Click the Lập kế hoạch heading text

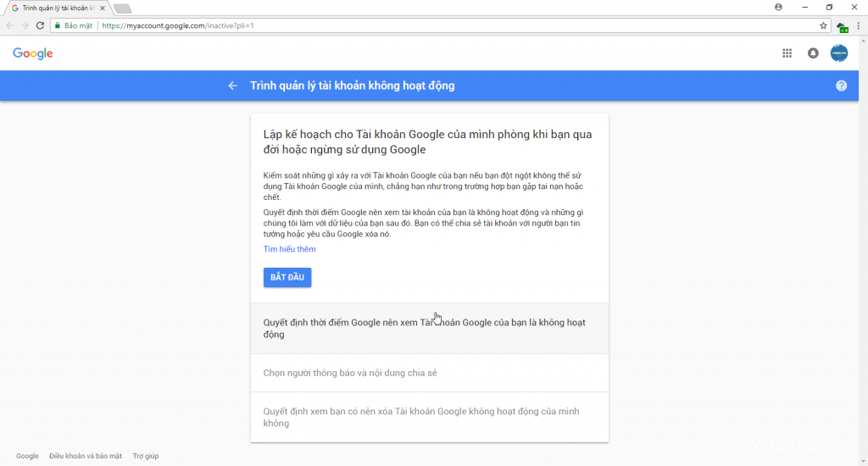[x=427, y=141]
